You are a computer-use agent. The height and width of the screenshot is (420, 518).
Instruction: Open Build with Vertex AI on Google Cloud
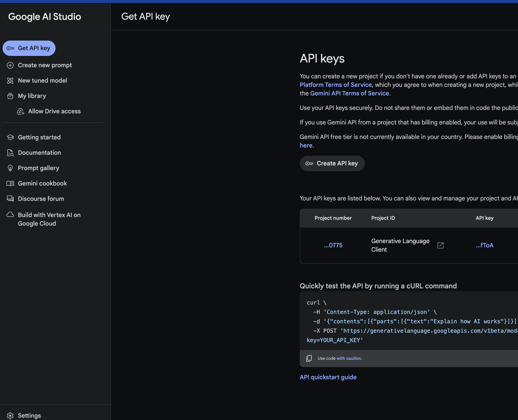pyautogui.click(x=49, y=219)
